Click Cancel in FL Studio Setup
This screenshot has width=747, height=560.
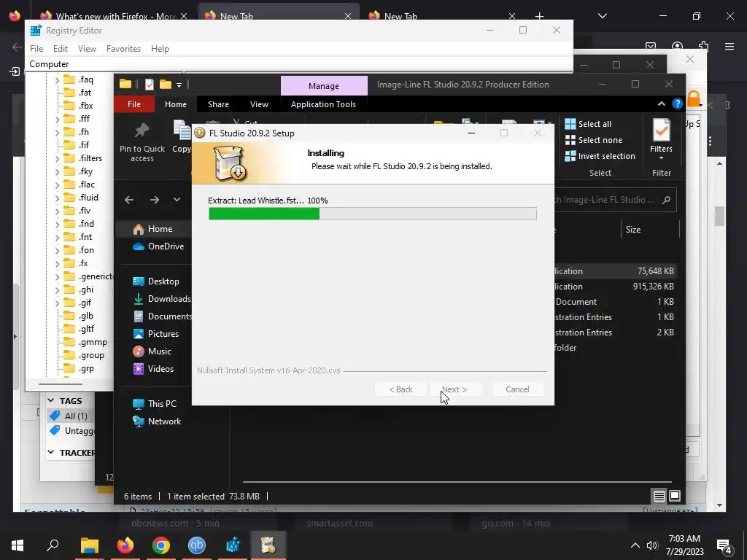coord(517,389)
